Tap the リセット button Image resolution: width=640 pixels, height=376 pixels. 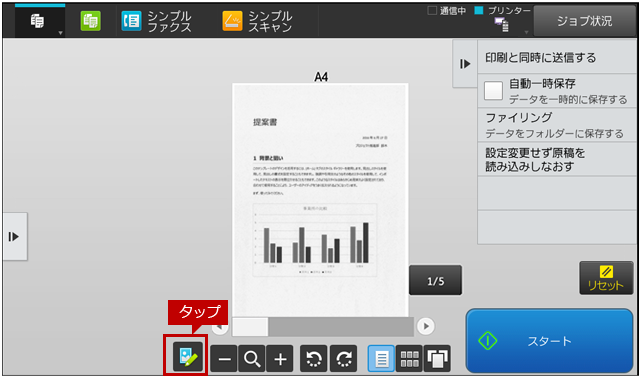[x=606, y=278]
